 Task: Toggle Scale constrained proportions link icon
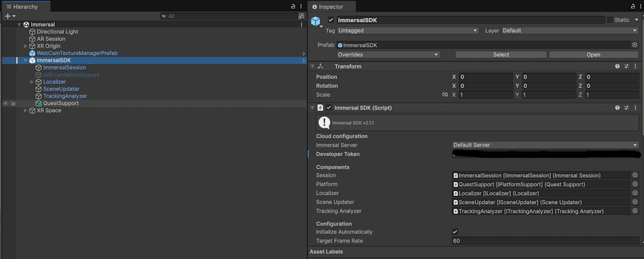[445, 94]
